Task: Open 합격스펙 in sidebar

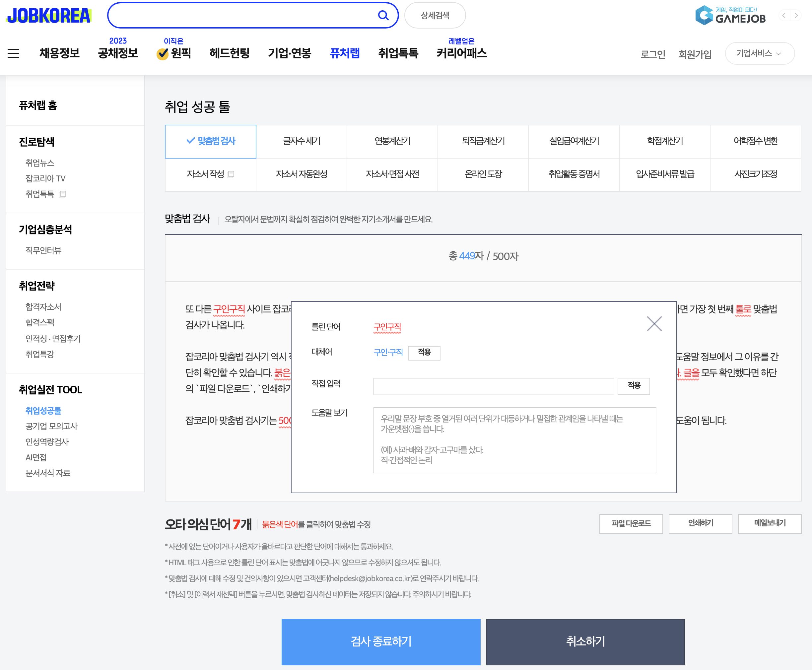Action: click(x=40, y=322)
